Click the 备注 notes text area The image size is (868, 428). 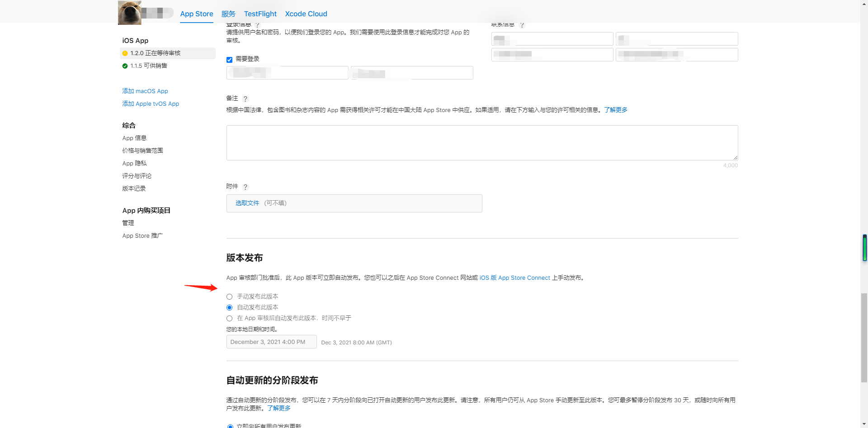coord(482,143)
